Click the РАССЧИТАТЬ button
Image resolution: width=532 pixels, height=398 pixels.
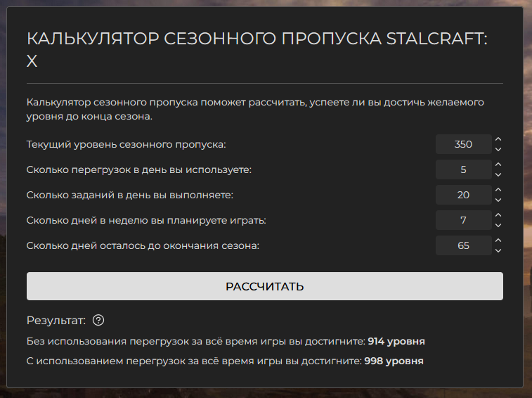(265, 286)
